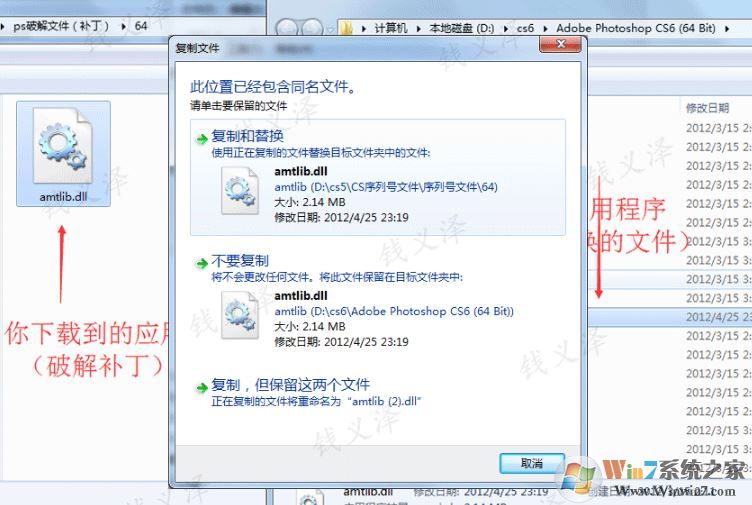The width and height of the screenshot is (752, 505).
Task: Expand arrow after 计算机 breadcrumb
Action: [418, 29]
